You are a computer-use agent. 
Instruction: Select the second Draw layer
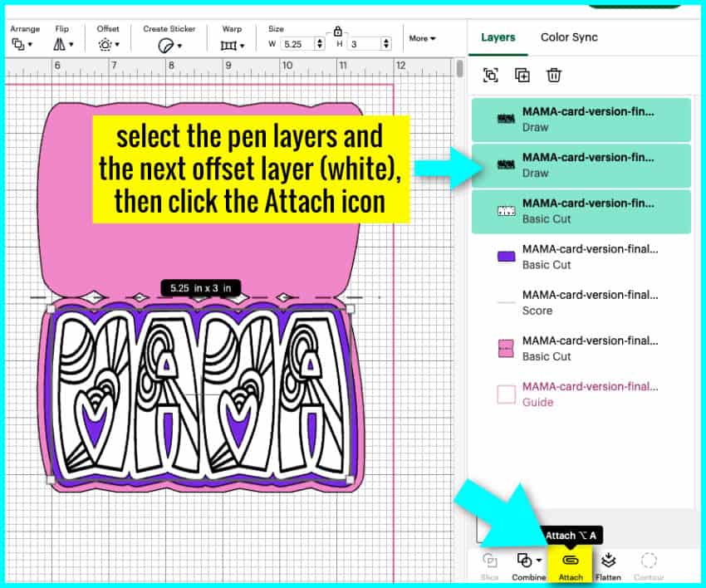pos(581,165)
